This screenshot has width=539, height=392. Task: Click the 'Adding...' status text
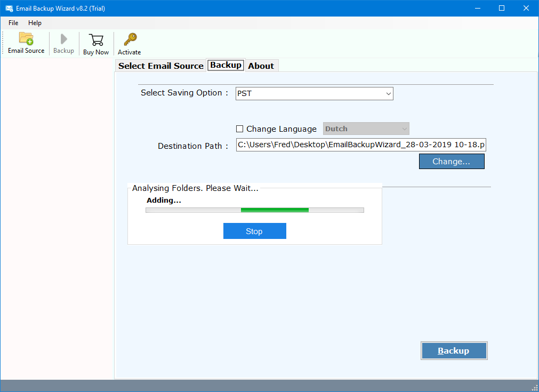[x=164, y=200]
